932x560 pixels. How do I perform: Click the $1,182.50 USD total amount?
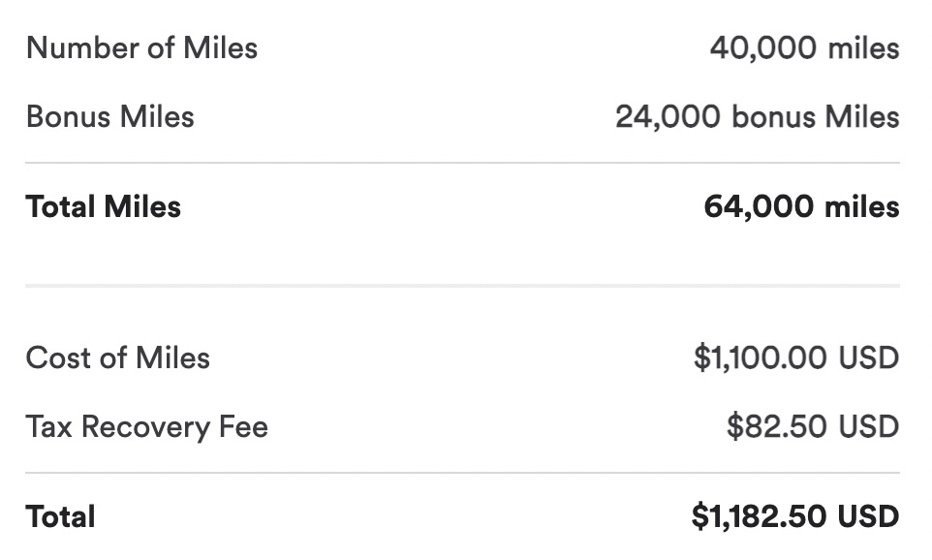(x=794, y=516)
